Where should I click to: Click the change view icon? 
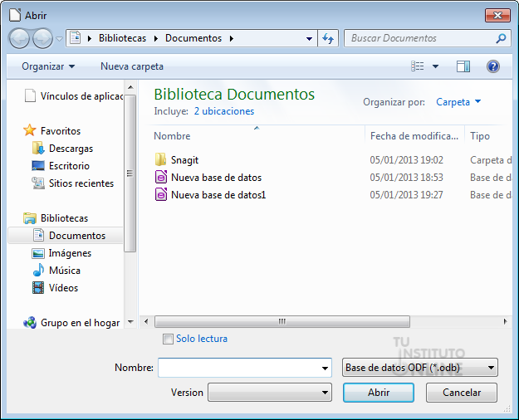pos(418,66)
